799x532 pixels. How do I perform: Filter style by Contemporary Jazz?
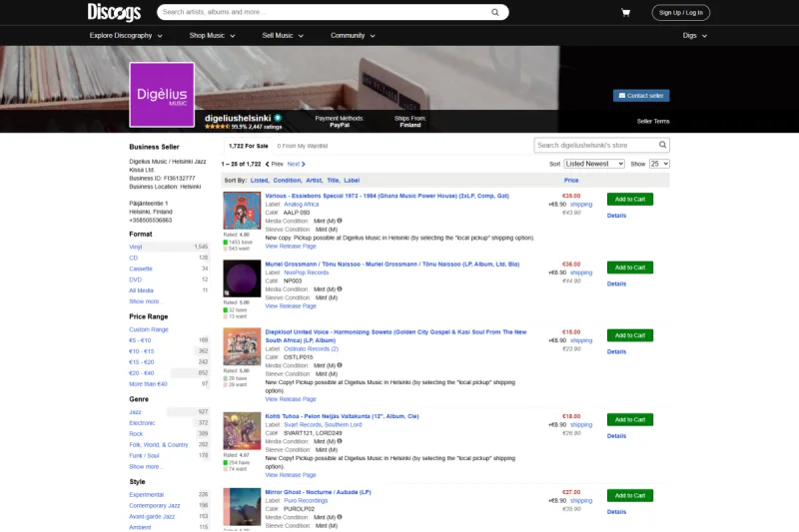[x=155, y=505]
